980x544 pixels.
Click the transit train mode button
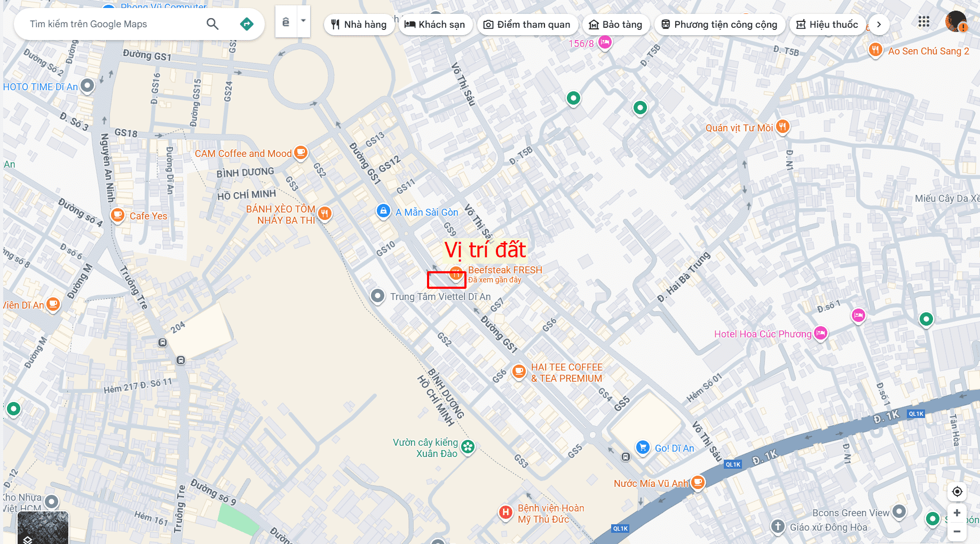click(x=286, y=21)
